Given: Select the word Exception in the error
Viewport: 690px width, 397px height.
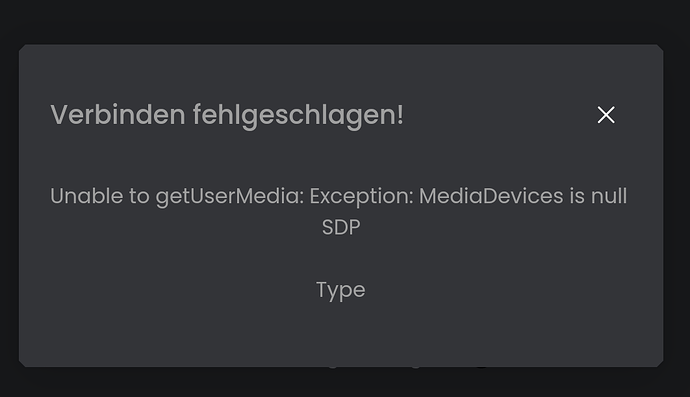Looking at the screenshot, I should tap(361, 196).
